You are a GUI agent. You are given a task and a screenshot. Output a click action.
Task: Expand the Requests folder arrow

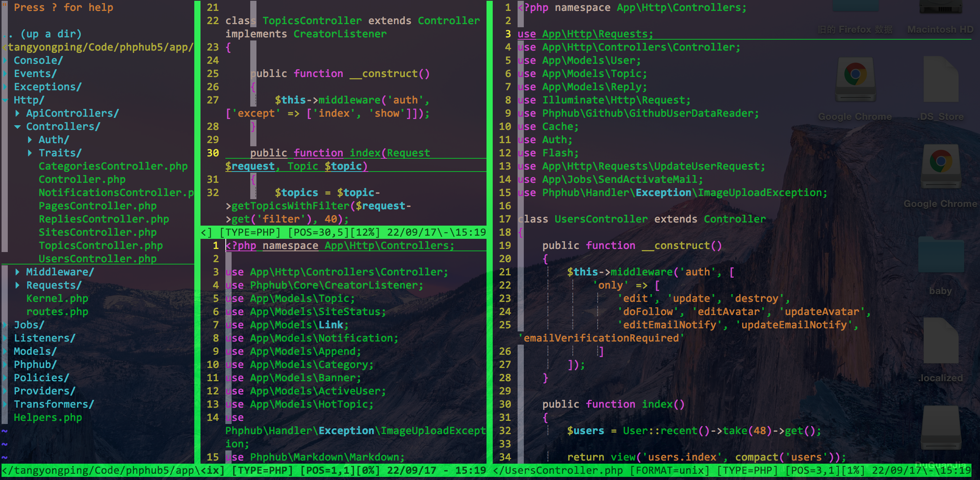click(x=17, y=285)
